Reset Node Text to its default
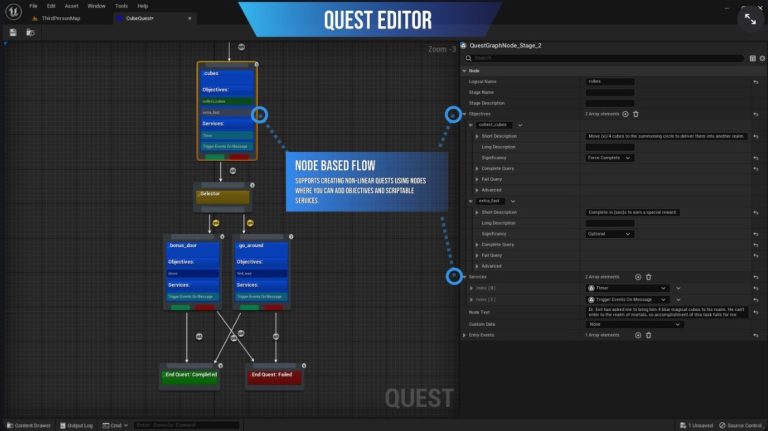The image size is (768, 431). pyautogui.click(x=756, y=312)
